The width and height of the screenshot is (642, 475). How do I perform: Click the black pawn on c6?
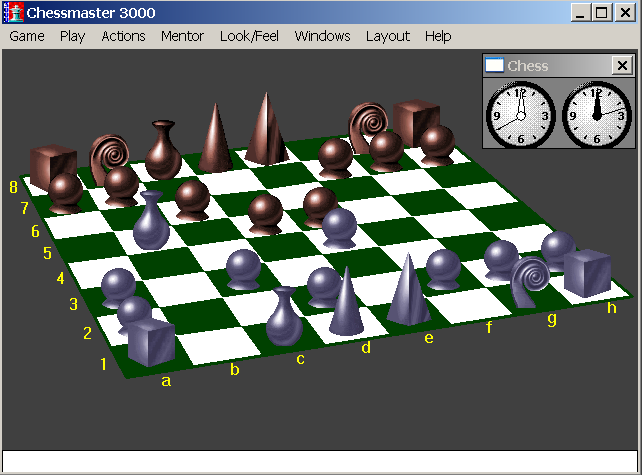(192, 201)
